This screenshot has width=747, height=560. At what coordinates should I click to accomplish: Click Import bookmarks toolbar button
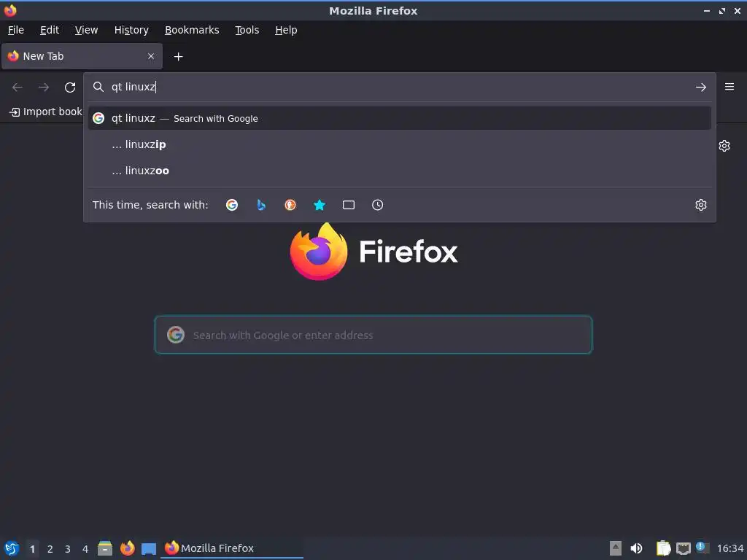[x=46, y=112]
